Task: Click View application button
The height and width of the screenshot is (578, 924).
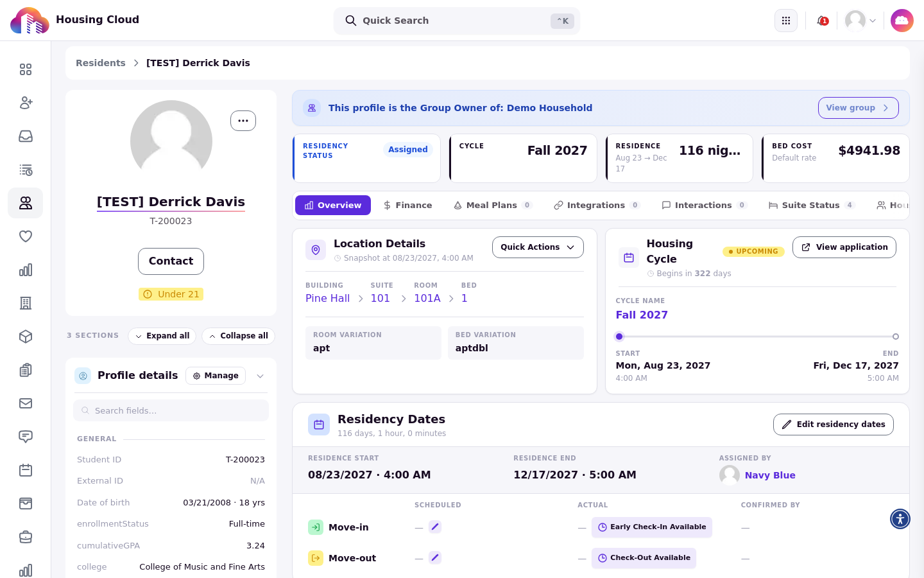Action: click(x=844, y=247)
